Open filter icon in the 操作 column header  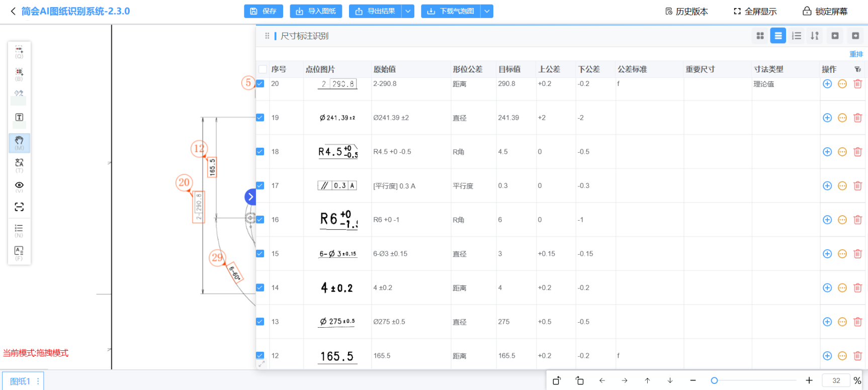click(857, 69)
